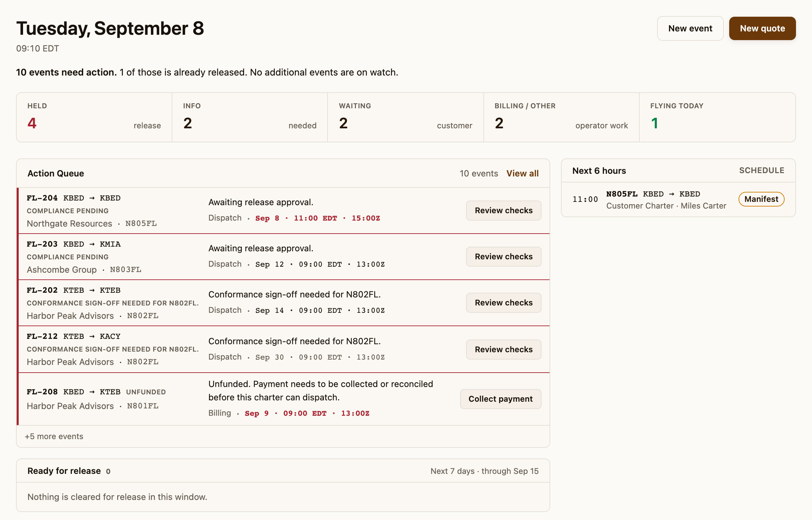
Task: Click tail number N801FL
Action: click(142, 406)
